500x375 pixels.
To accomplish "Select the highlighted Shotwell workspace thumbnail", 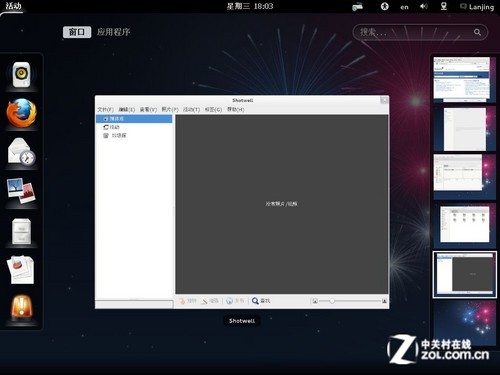I will [x=464, y=274].
